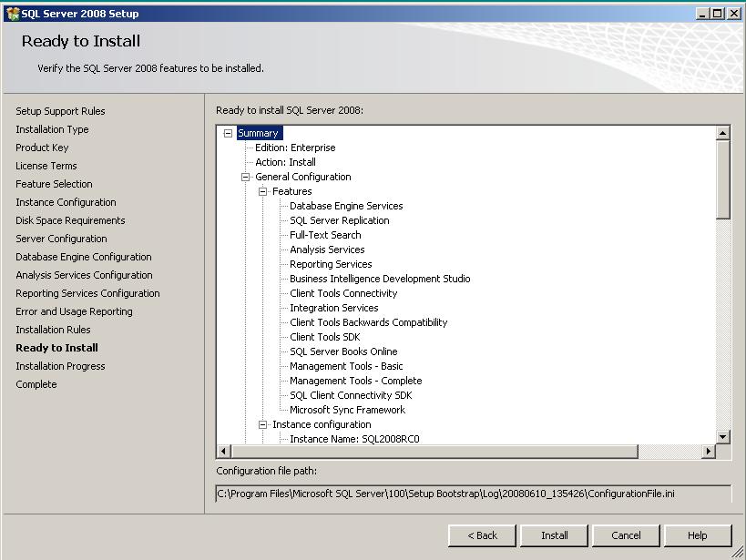Click Error and Usage Reporting step
Viewport: 746px width, 560px height.
pos(74,311)
